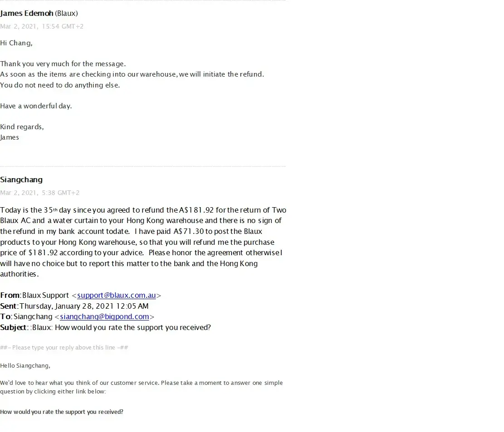Click the "We'd love to hear" paragraph
Screen dimensions: 504x432
[x=141, y=387]
